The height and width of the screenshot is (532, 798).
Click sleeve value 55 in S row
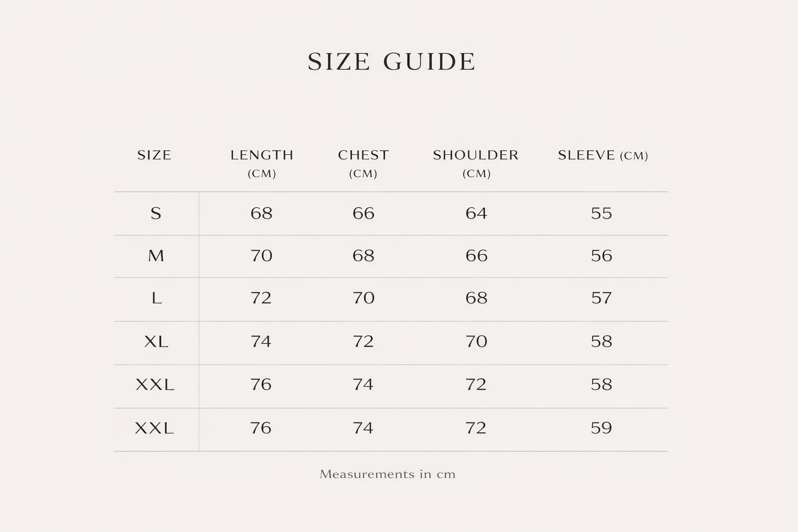click(602, 213)
